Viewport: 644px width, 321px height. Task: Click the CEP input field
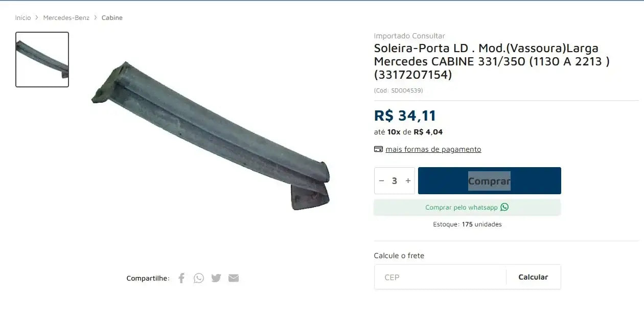click(440, 277)
